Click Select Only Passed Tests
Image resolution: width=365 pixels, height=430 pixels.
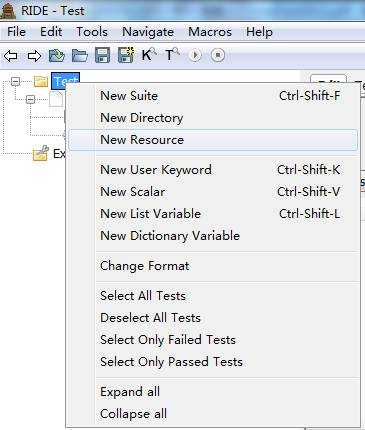(x=213, y=362)
